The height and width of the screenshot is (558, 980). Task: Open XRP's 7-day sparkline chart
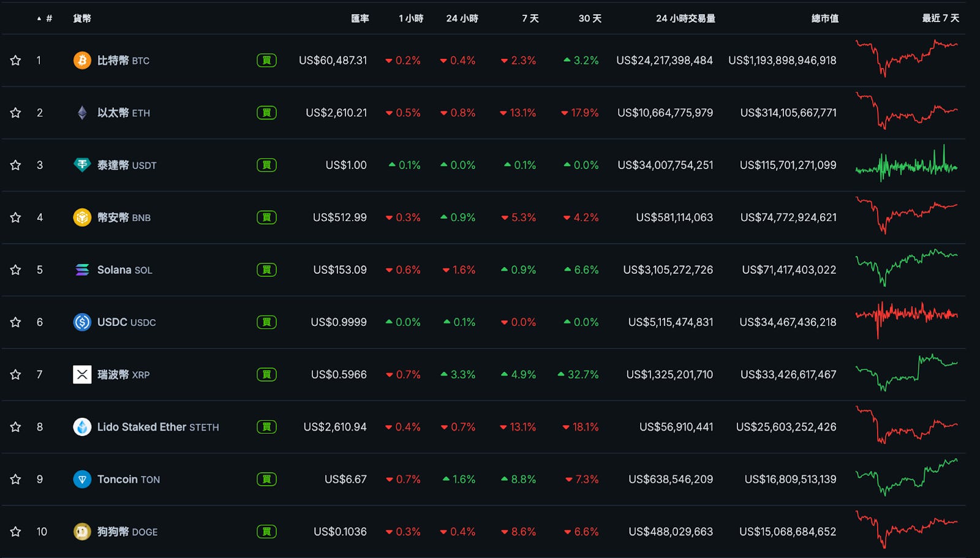point(907,372)
